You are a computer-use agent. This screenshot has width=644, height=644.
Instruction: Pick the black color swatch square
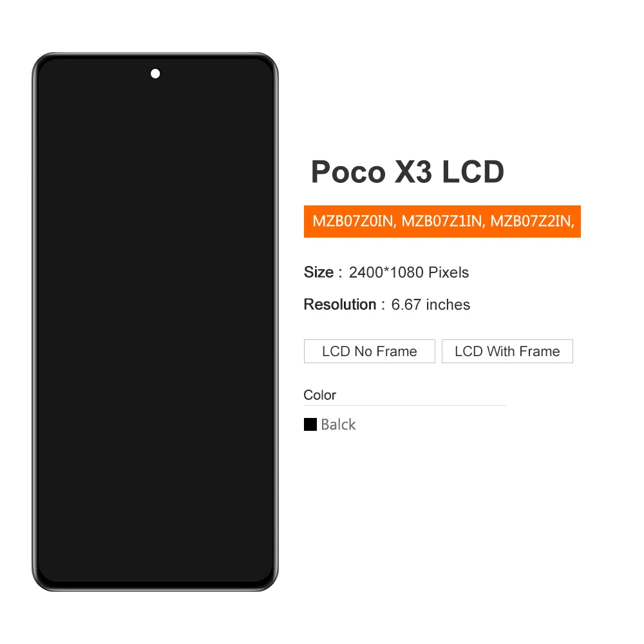point(310,424)
